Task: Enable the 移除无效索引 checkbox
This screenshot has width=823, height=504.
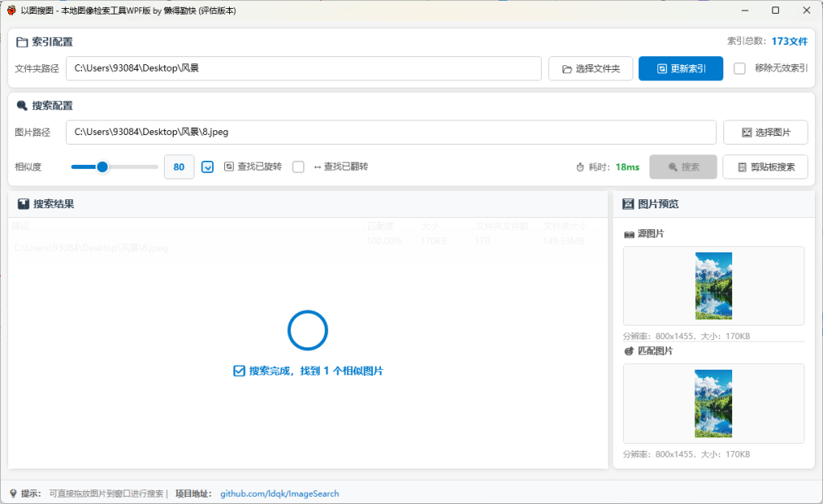Action: coord(739,68)
